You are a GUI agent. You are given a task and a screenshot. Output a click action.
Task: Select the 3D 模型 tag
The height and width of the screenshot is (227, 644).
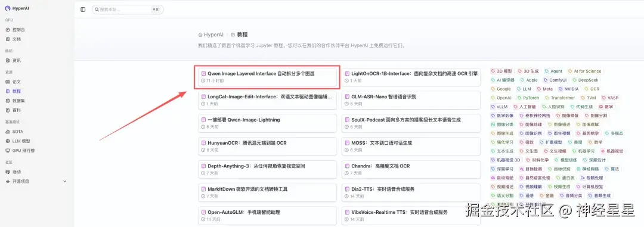point(502,71)
